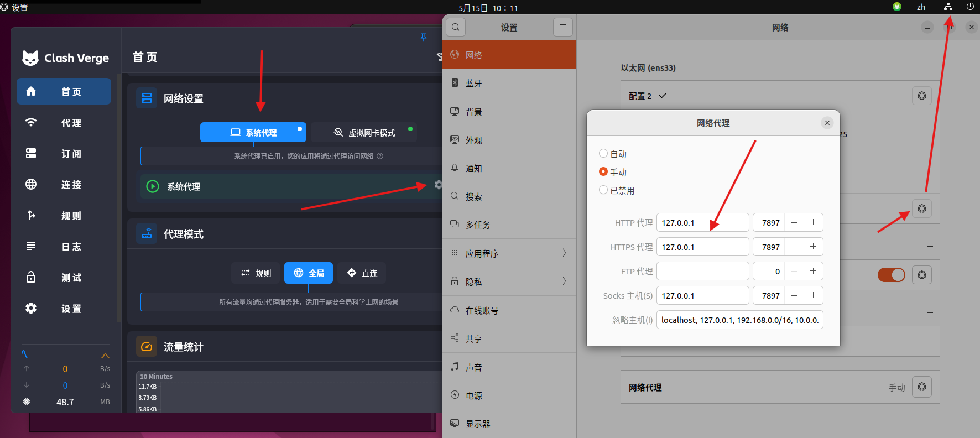Increase HTTP 代理 port number
Image resolution: width=980 pixels, height=438 pixels.
click(813, 222)
